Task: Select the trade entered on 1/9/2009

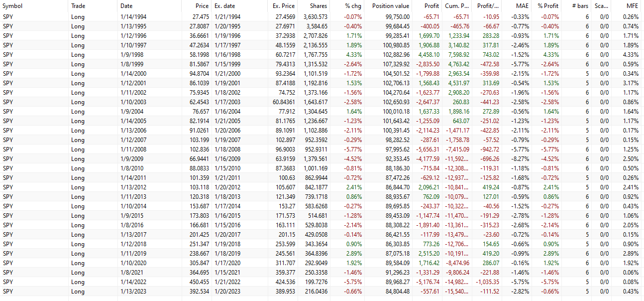Action: 131,159
